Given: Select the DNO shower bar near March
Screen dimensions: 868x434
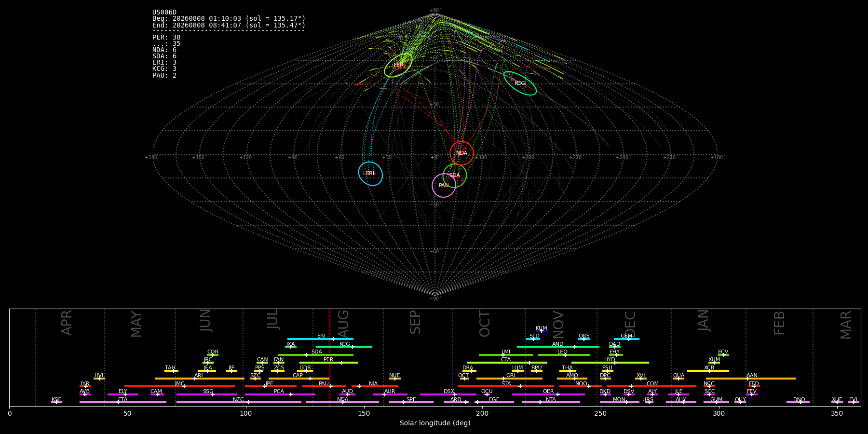Looking at the screenshot, I should [x=798, y=402].
